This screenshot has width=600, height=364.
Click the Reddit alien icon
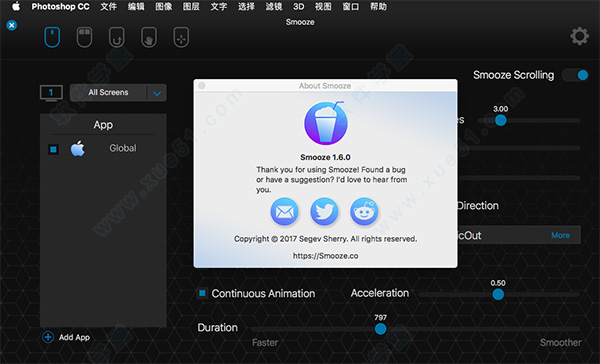364,211
